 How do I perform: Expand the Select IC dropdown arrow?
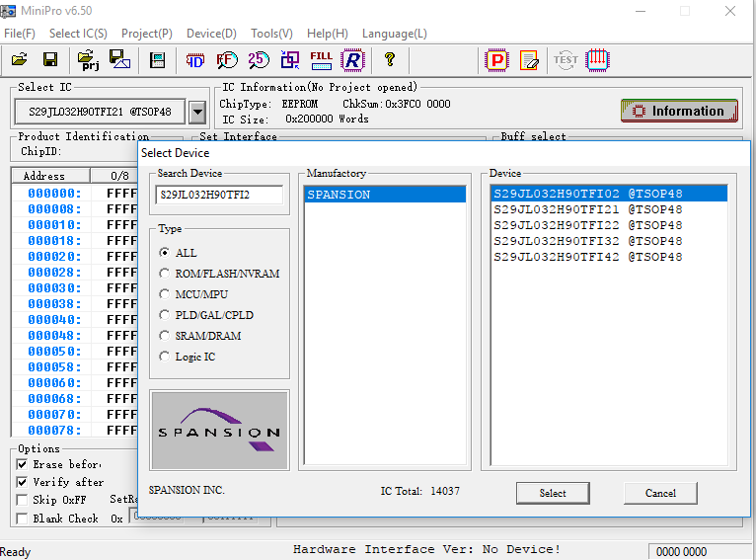coord(197,113)
